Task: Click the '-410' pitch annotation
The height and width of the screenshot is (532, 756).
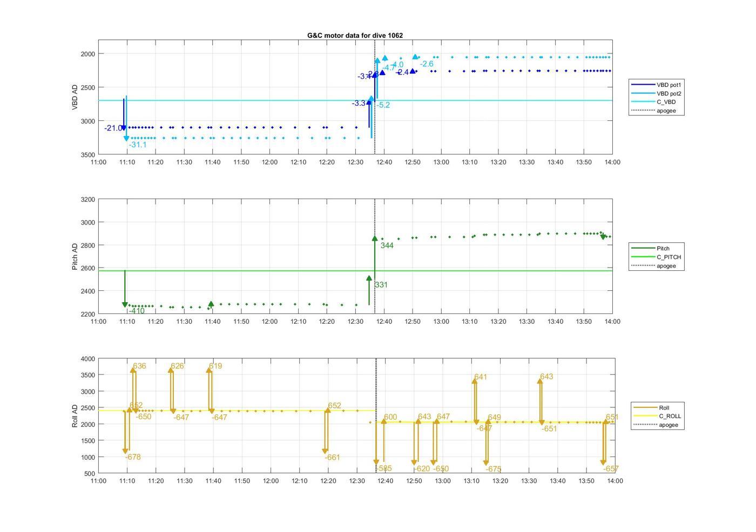Action: coord(136,311)
